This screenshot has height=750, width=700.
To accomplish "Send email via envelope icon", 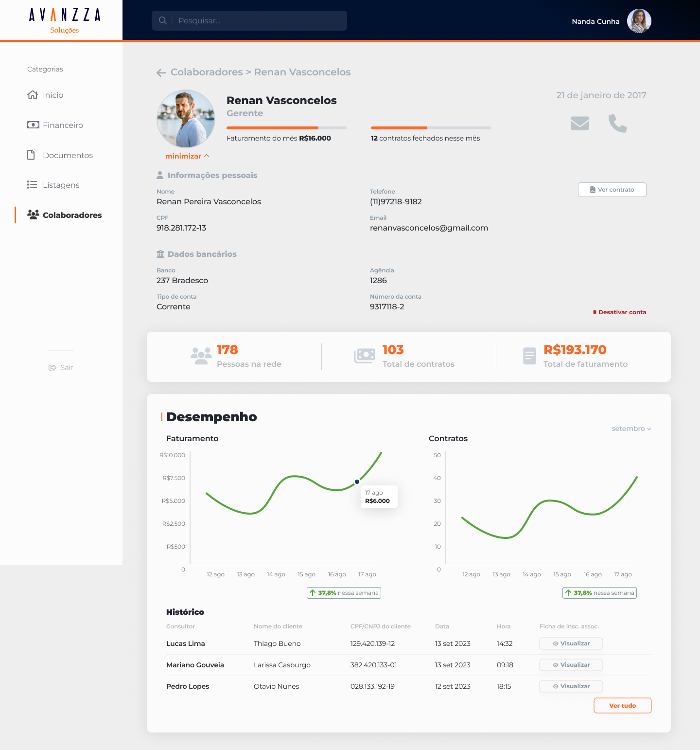I will click(x=580, y=124).
